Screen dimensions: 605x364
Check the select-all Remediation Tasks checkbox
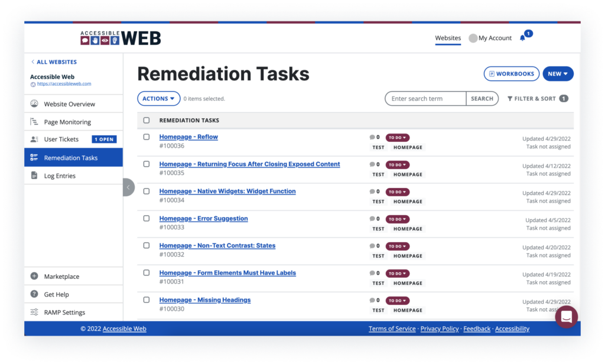[x=147, y=121]
